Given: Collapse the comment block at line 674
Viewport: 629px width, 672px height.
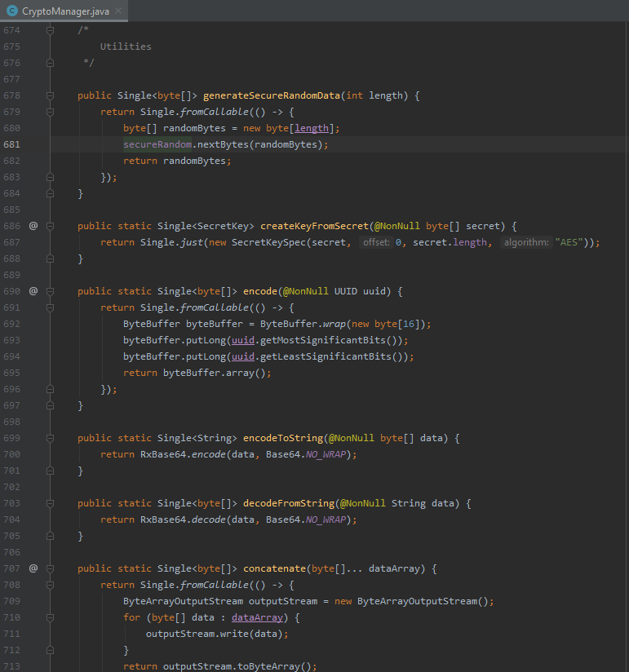Looking at the screenshot, I should (x=50, y=30).
